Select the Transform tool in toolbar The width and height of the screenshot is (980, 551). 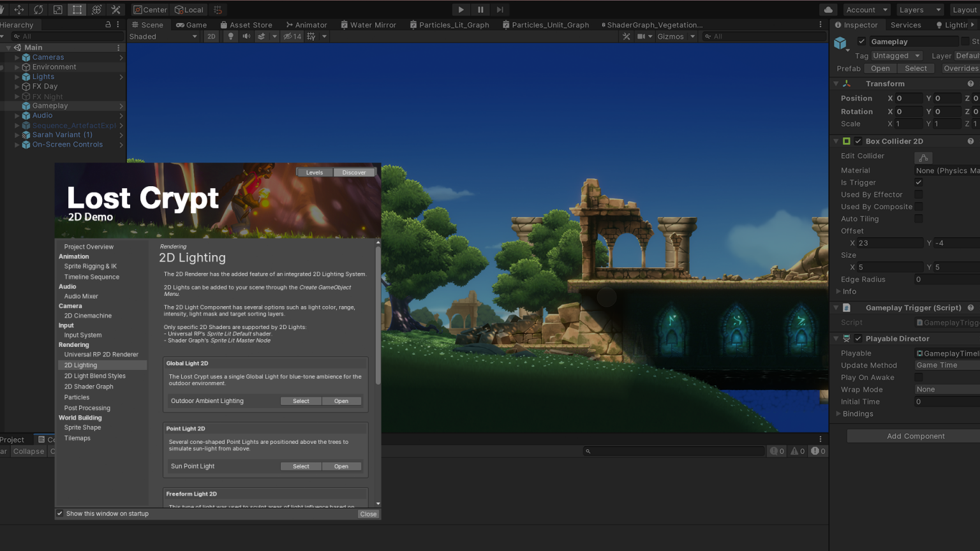coord(96,10)
